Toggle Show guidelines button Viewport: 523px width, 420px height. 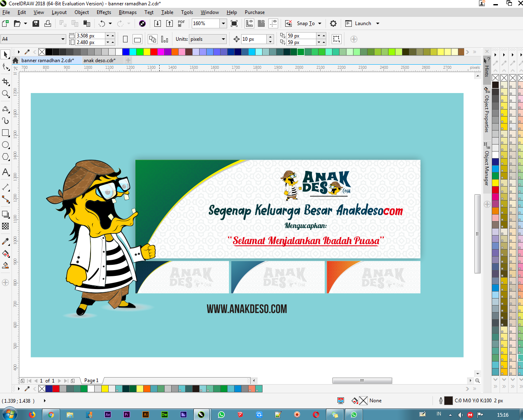coord(273,23)
